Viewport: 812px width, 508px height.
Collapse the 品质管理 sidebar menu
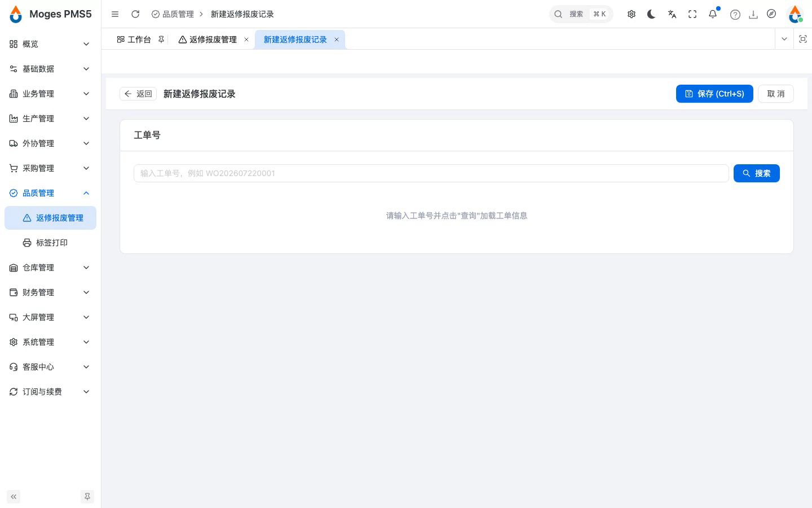click(50, 193)
